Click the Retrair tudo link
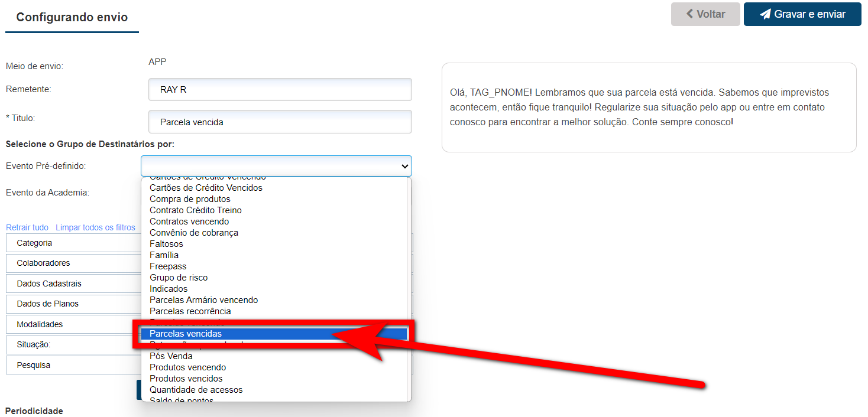 (27, 227)
